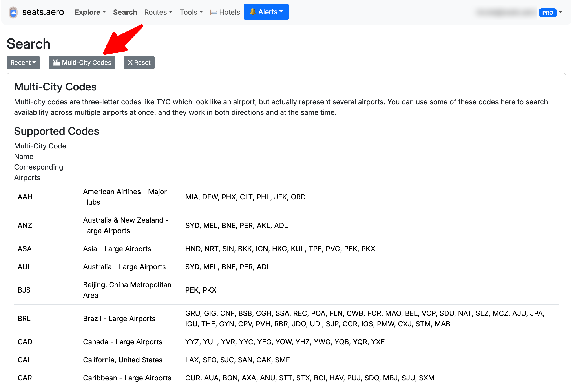Click the bed icon beside Hotels
The width and height of the screenshot is (588, 383).
click(214, 12)
